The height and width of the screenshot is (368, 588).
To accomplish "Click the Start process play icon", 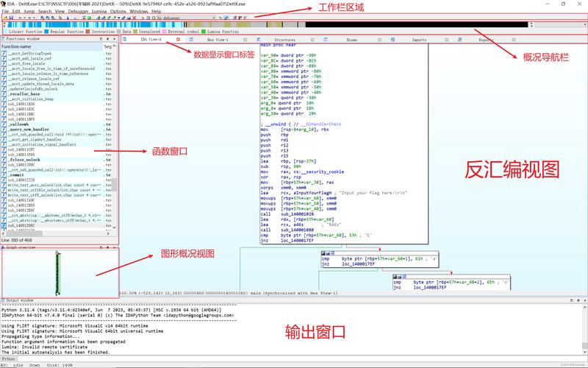I will point(143,18).
